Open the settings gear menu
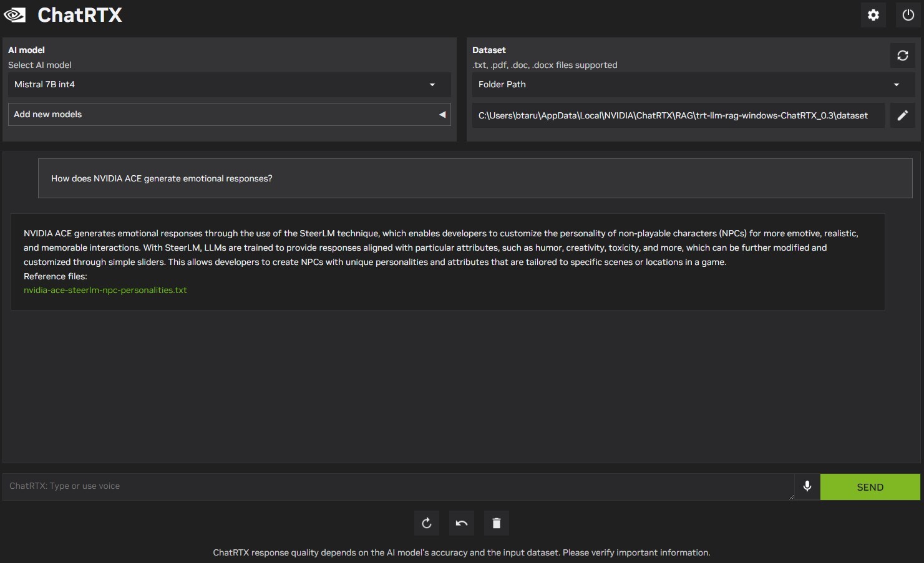 (873, 15)
